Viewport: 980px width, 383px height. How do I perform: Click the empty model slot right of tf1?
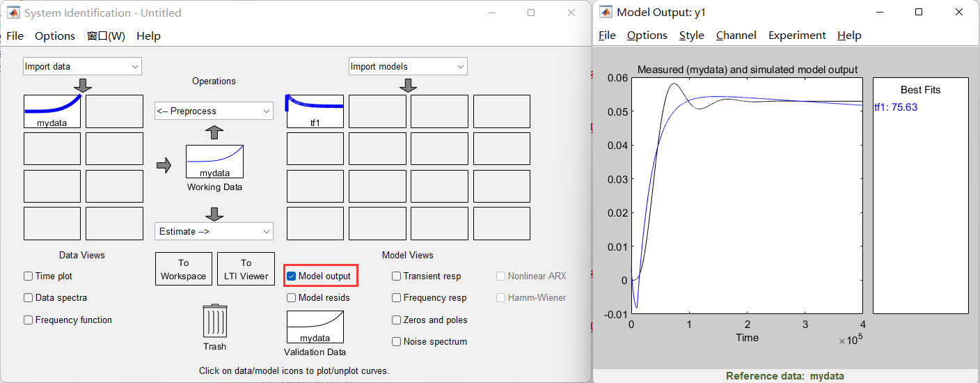point(377,111)
